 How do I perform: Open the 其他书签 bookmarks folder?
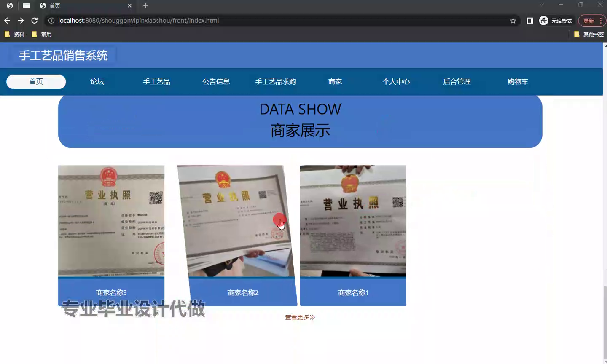[589, 35]
